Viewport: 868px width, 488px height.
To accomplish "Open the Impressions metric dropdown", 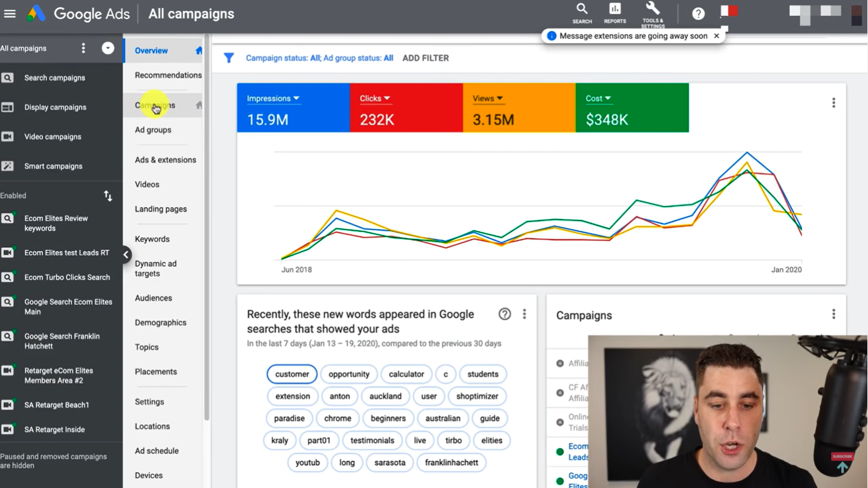I will coord(273,98).
